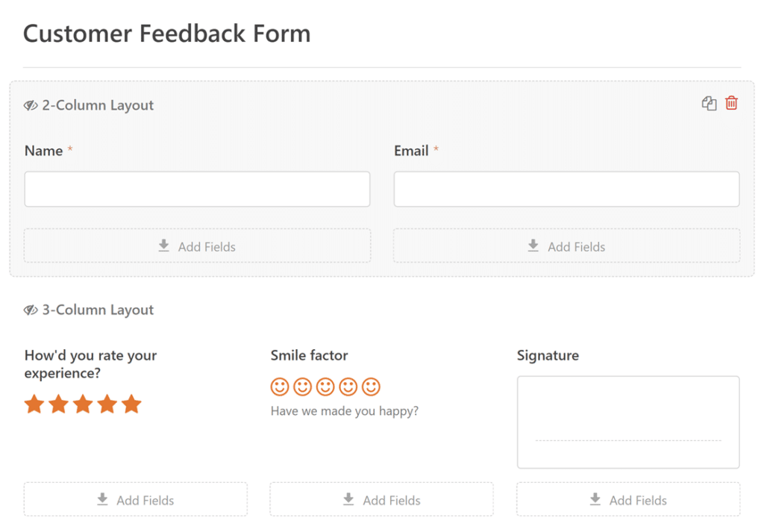Set the star rating to three stars

pyautogui.click(x=83, y=404)
